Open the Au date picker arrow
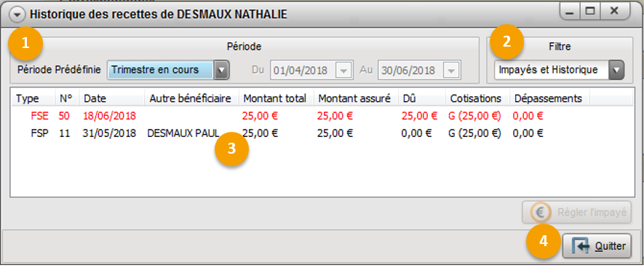The image size is (644, 268). click(450, 71)
